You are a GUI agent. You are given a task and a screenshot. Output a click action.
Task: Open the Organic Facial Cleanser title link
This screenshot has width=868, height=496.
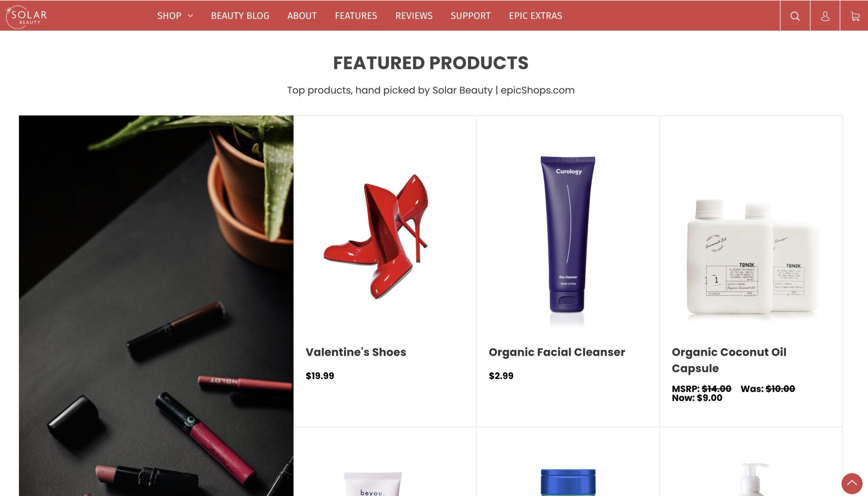point(557,352)
